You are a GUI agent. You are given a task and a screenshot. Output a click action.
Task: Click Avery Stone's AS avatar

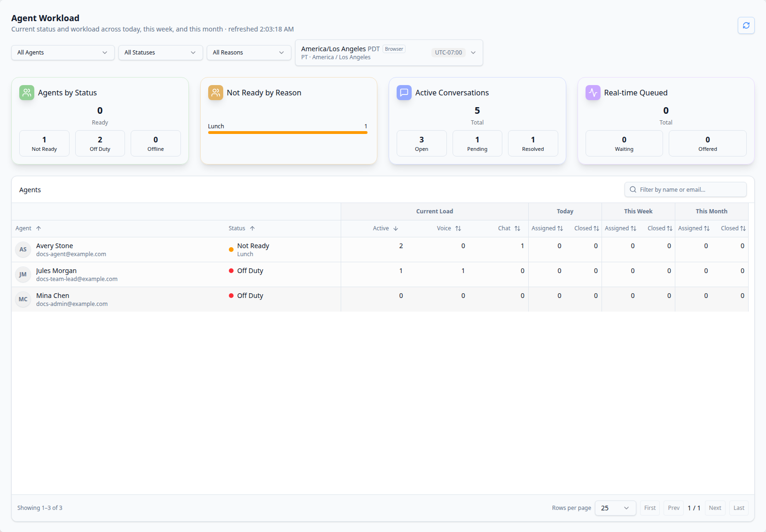click(23, 250)
